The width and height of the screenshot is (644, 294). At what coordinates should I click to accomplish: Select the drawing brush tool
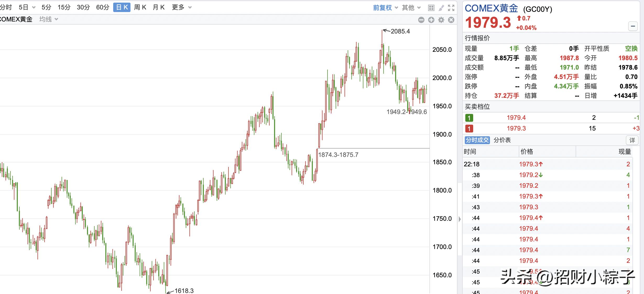(441, 8)
